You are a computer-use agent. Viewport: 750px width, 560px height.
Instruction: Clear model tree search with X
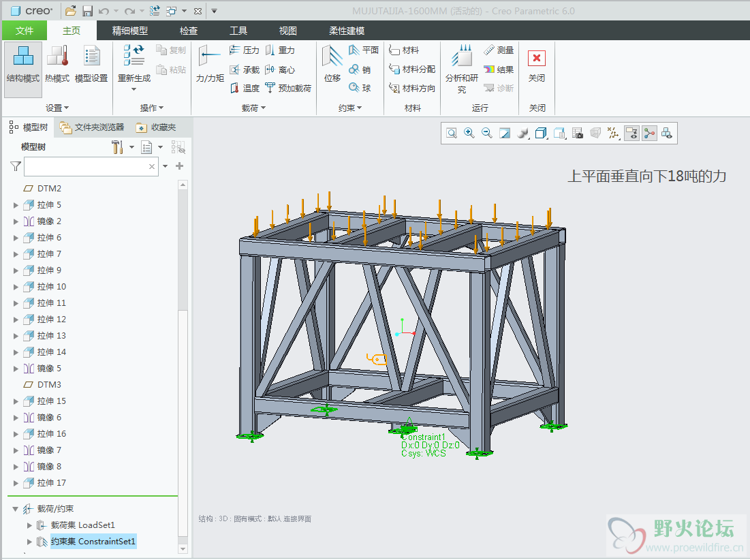(152, 166)
